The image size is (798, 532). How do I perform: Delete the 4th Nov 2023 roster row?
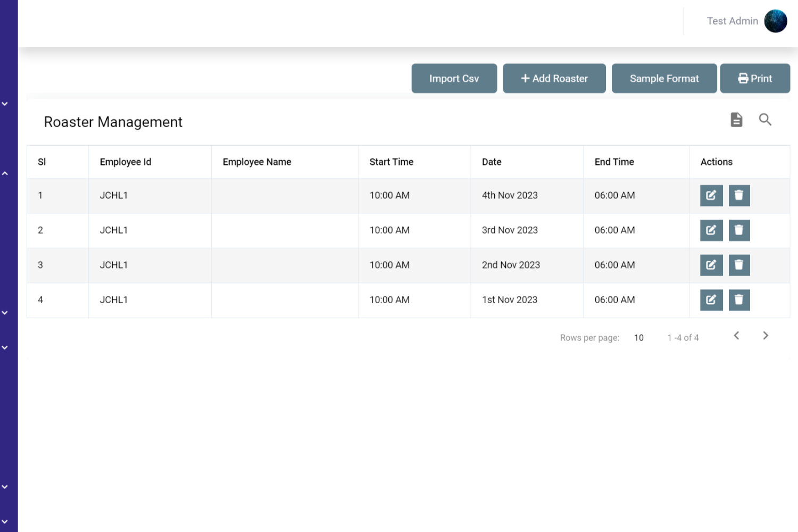coord(739,196)
